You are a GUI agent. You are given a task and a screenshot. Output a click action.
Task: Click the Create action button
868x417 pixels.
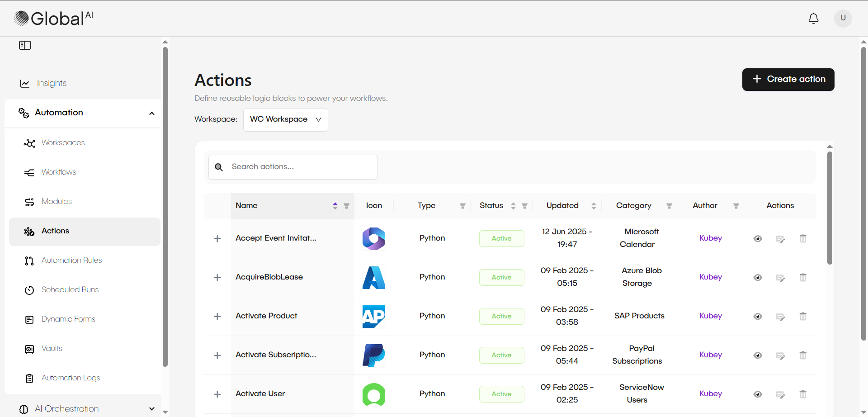point(788,79)
